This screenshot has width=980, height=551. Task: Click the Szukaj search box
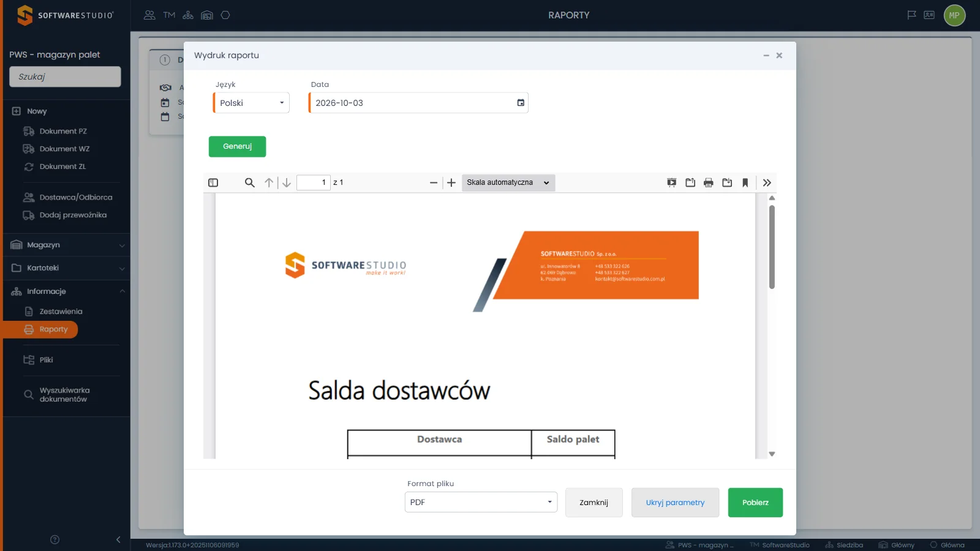[x=65, y=77]
